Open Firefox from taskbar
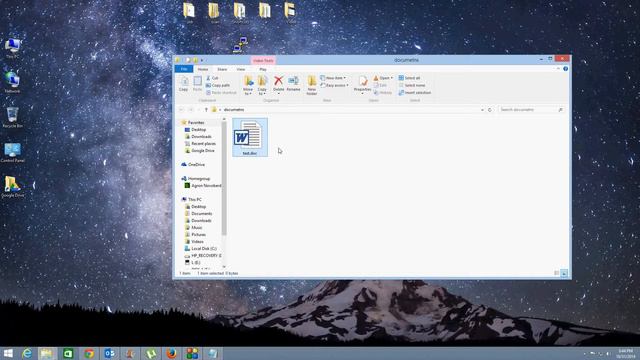This screenshot has height=360, width=640. pyautogui.click(x=171, y=353)
